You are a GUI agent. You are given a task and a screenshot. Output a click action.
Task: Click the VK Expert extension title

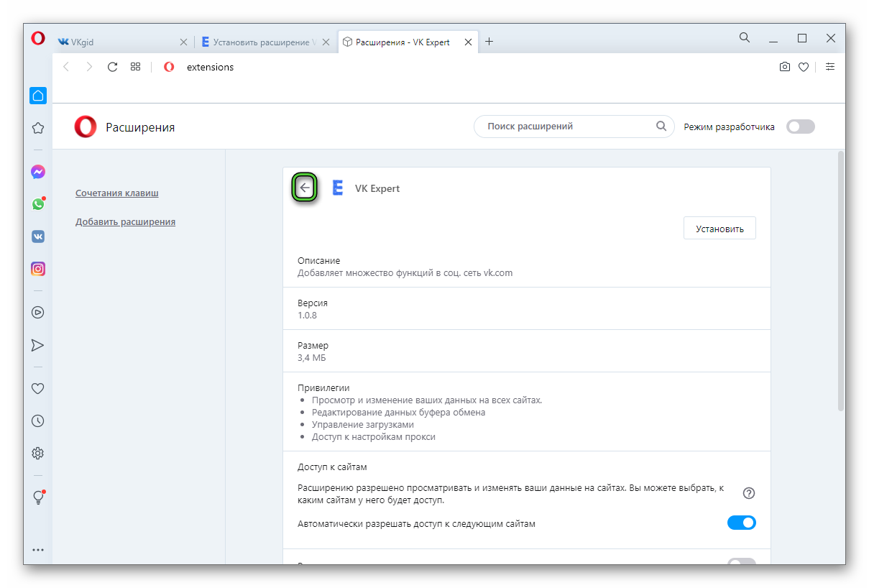pyautogui.click(x=377, y=188)
